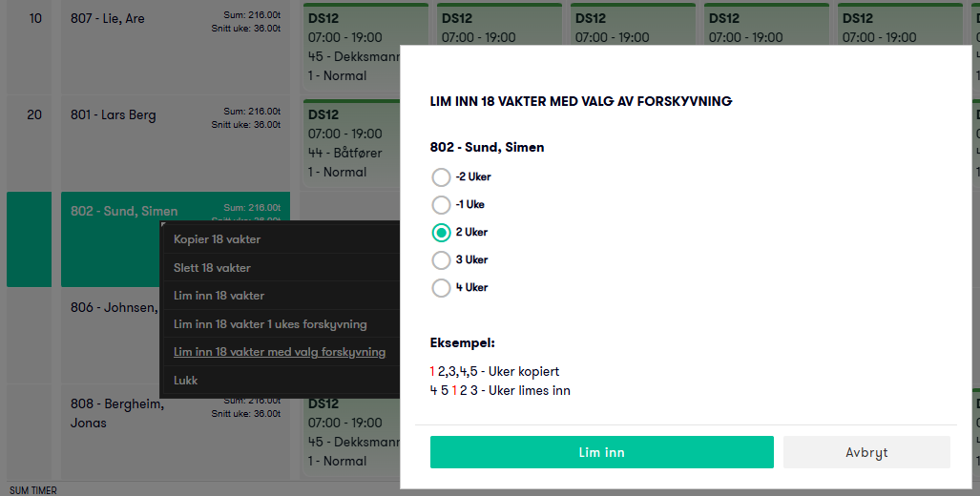Screen dimensions: 980x496
Task: Open Lie, Are's first DS12 Dekksmann shift
Action: [x=352, y=48]
